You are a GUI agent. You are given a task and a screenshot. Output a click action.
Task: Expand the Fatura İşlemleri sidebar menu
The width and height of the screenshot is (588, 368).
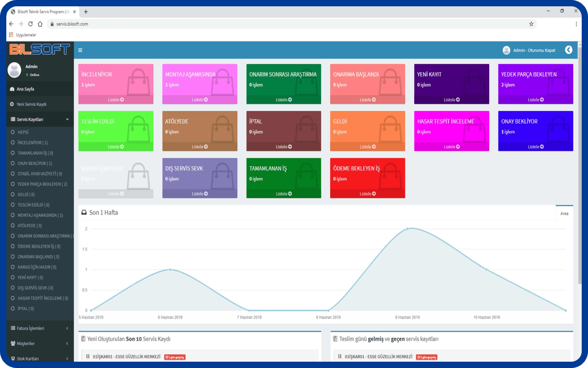40,328
